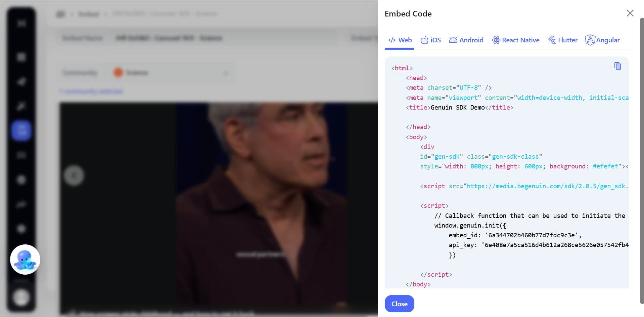Click the id="gen-sdk" class line

tap(481, 156)
